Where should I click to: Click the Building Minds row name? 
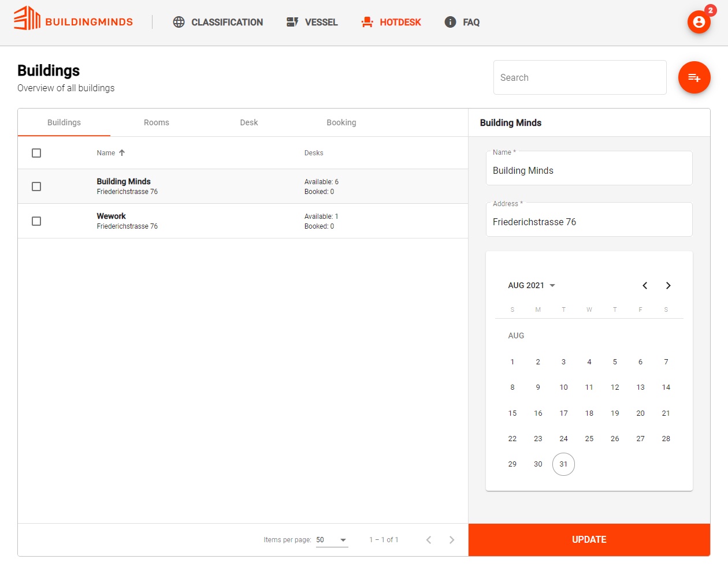tap(124, 181)
